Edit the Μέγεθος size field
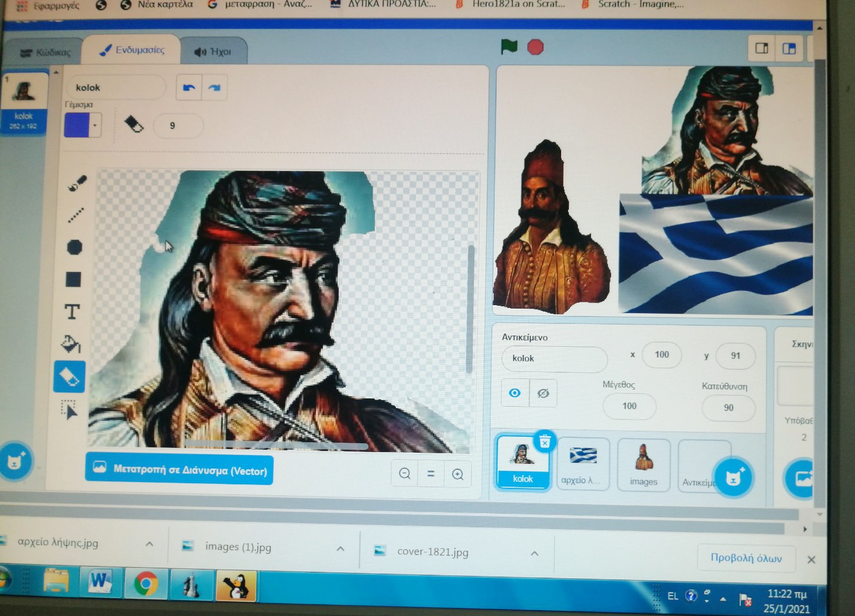Screen dimensions: 855x616 click(629, 406)
